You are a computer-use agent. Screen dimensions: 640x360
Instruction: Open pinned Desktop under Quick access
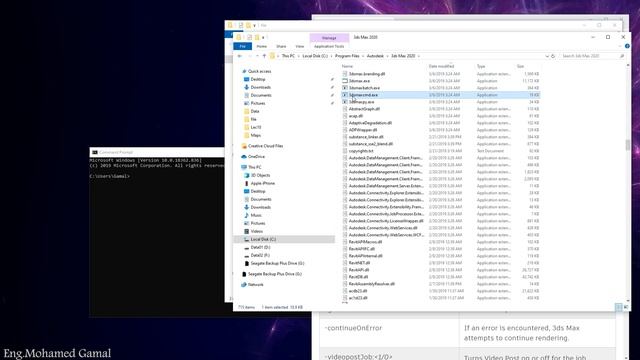[x=258, y=79]
